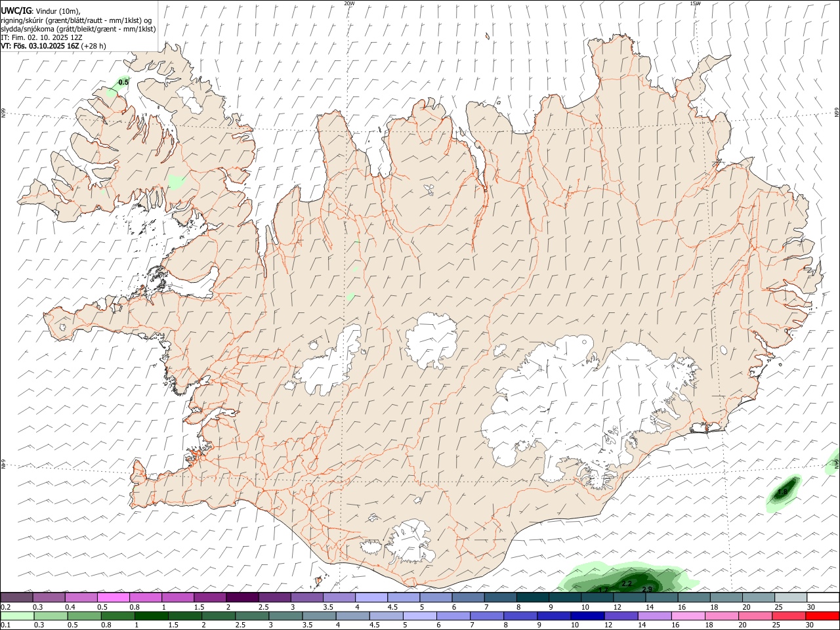The image size is (840, 630).
Task: Select the pale green 0.1 swatch in the bottom rain scale
Action: [x=17, y=616]
